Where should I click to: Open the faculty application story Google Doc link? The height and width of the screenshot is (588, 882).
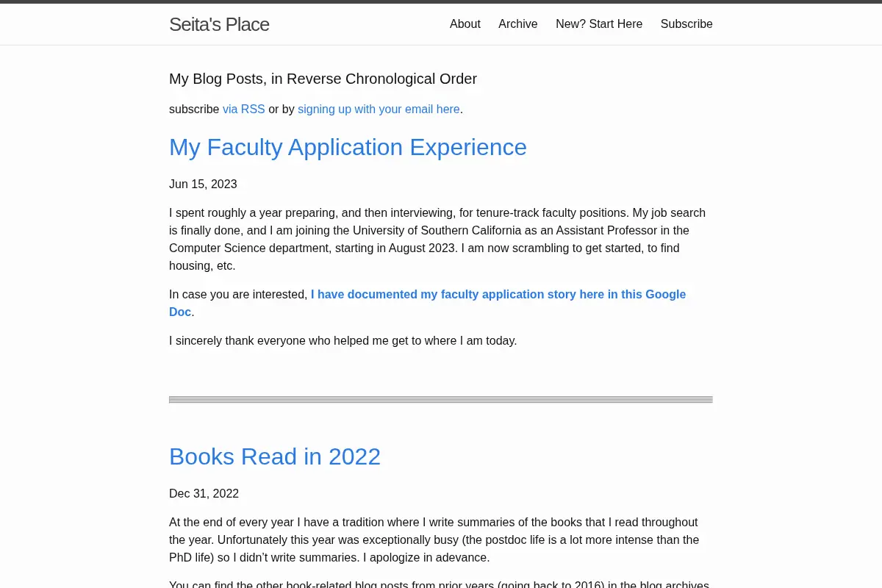427,303
